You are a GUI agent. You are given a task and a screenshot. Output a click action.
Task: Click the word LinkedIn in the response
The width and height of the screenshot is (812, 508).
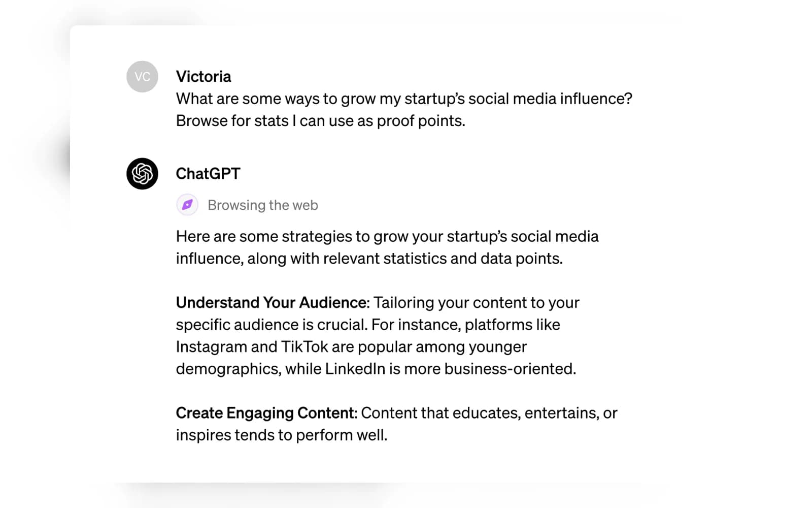pyautogui.click(x=355, y=369)
